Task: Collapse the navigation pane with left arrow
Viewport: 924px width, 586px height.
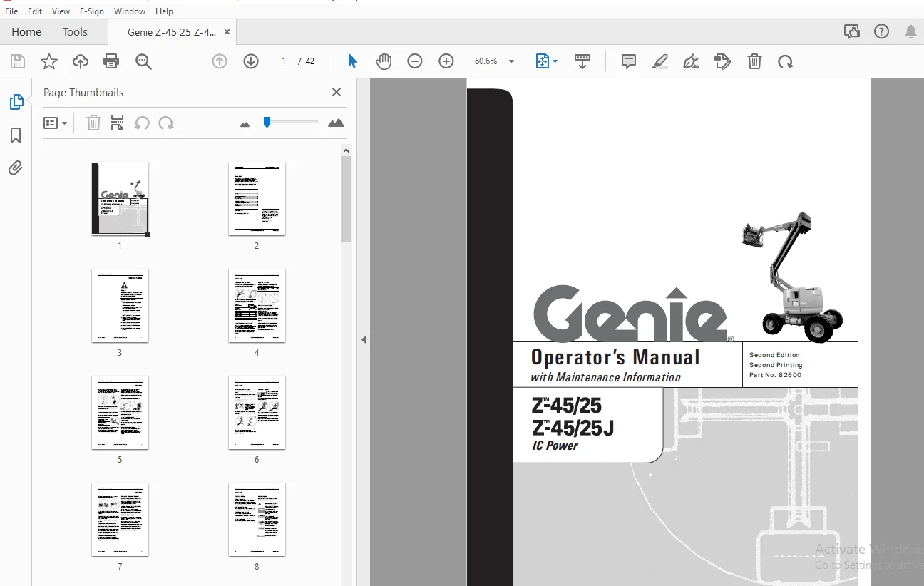Action: click(x=363, y=339)
